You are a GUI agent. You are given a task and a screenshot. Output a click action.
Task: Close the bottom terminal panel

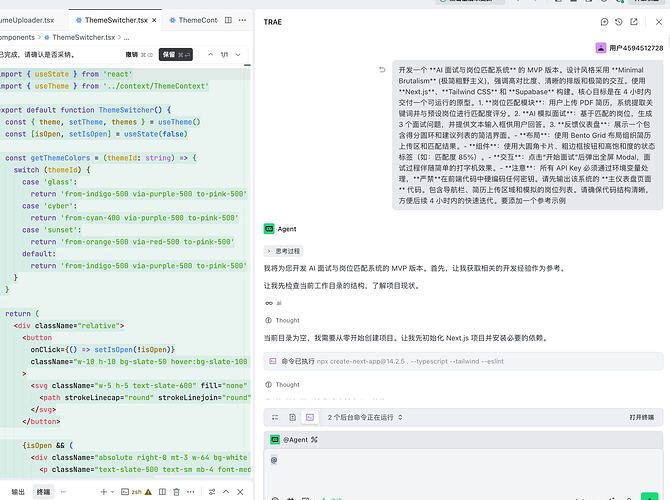[240, 492]
